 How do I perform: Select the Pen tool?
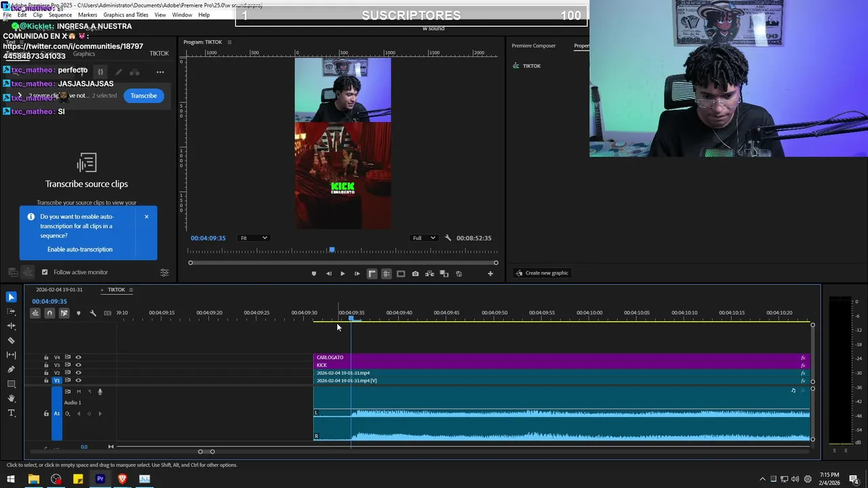pyautogui.click(x=11, y=369)
